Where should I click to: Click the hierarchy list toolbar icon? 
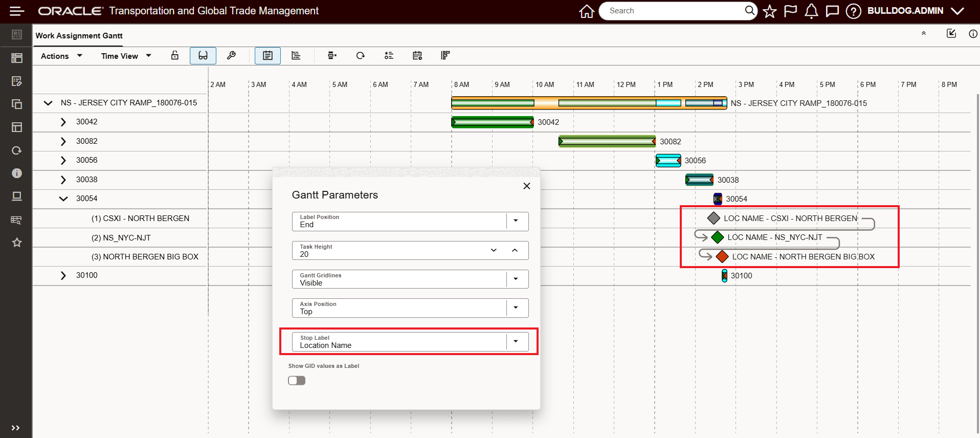pos(296,55)
